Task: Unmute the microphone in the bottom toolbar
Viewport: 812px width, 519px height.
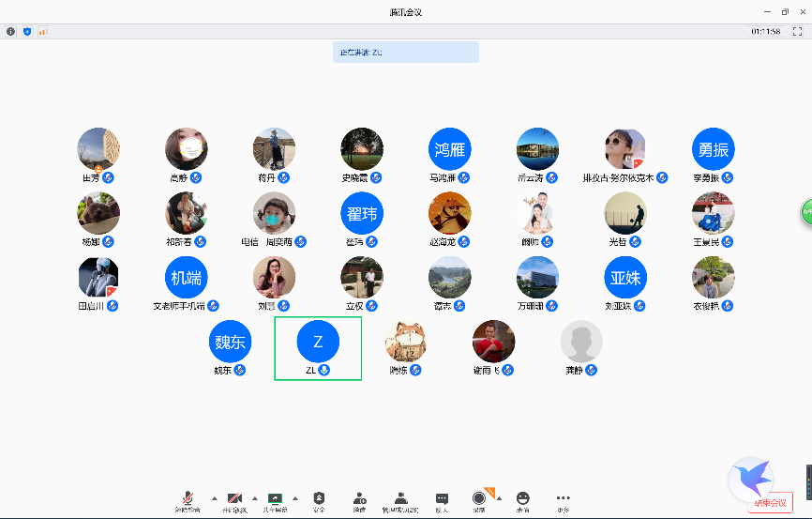Action: tap(188, 498)
